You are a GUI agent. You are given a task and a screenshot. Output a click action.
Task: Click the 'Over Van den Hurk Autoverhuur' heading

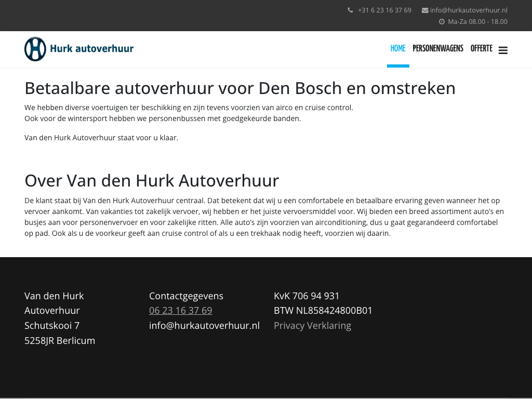pos(152,181)
